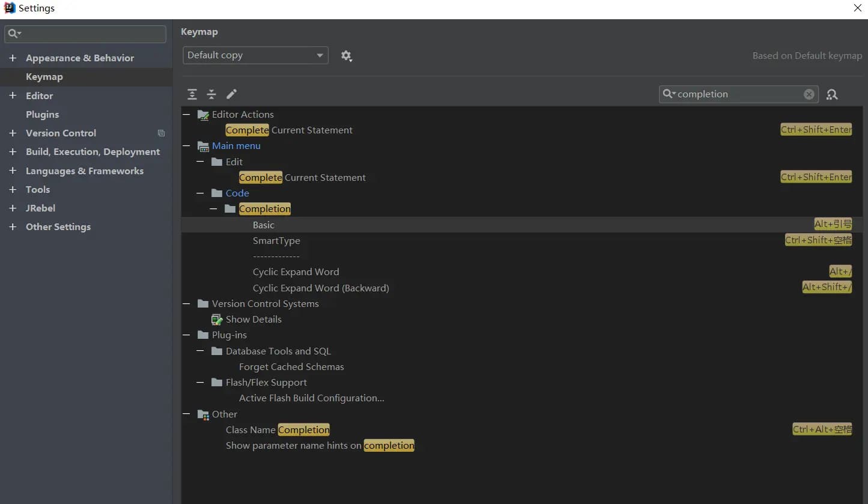
Task: Click the Other group icon
Action: pos(204,414)
